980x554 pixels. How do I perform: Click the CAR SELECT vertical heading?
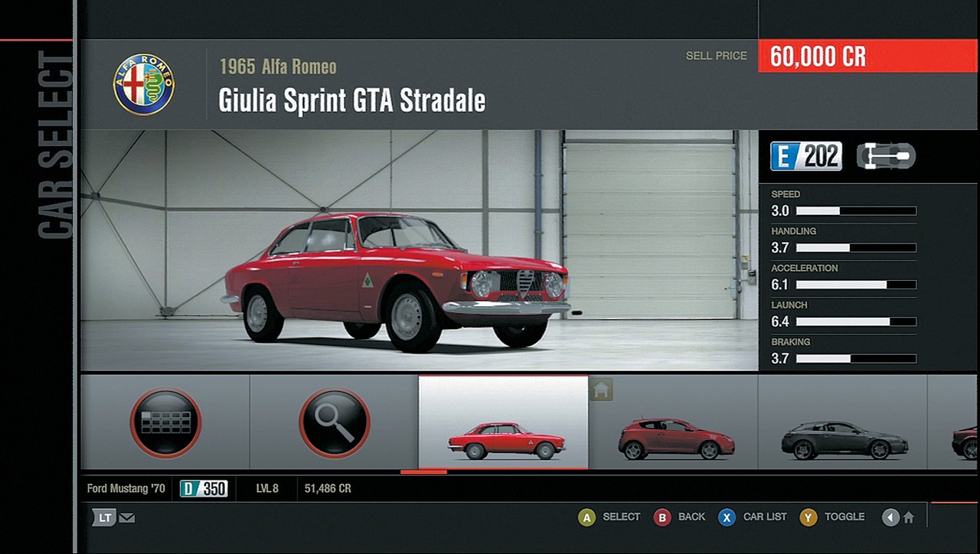point(56,145)
